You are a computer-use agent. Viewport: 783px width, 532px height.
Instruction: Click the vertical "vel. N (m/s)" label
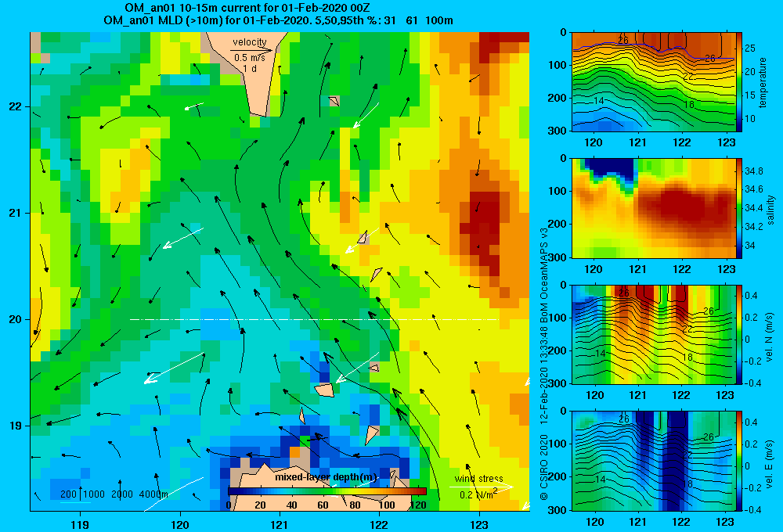(770, 337)
